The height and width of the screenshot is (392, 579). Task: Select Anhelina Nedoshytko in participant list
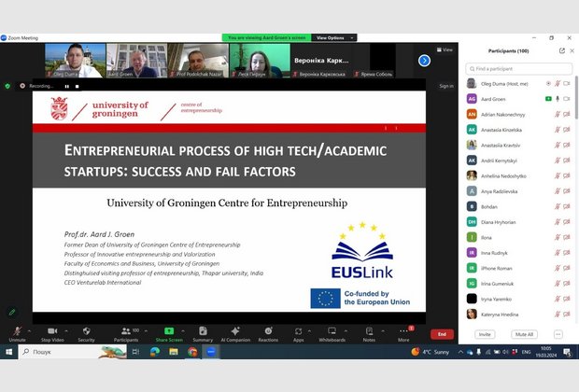click(x=519, y=175)
